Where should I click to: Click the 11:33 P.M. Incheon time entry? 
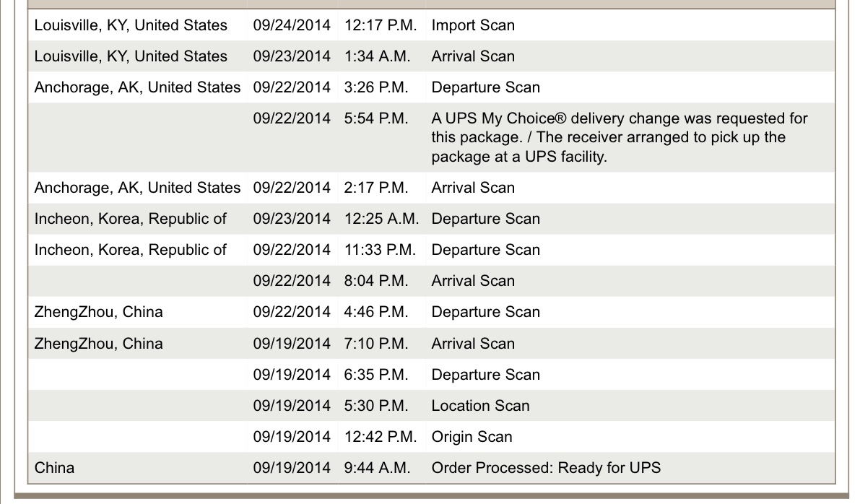point(381,250)
